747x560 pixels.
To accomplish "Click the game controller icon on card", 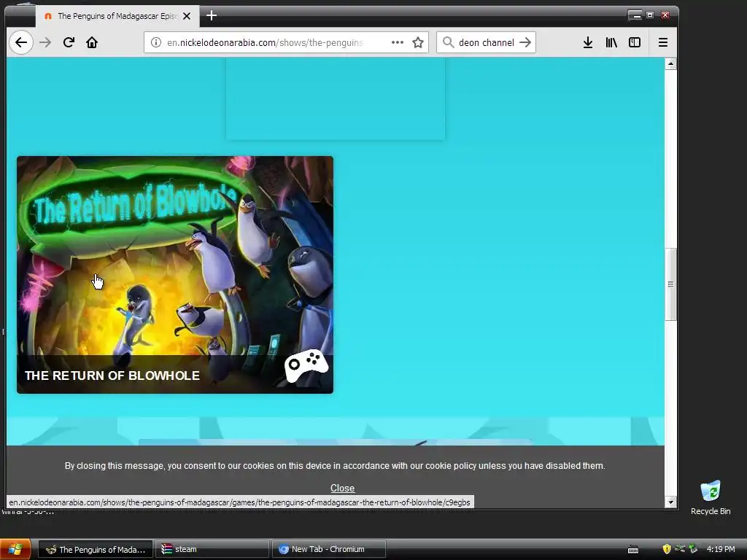I will pos(306,366).
